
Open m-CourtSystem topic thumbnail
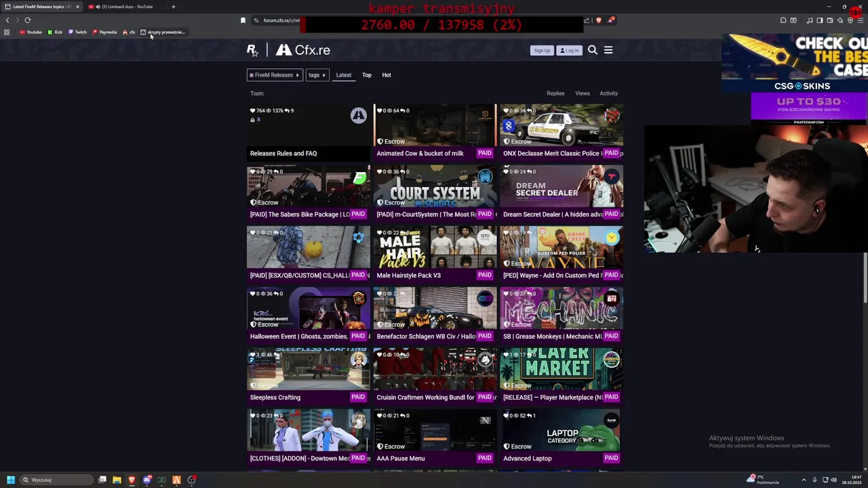click(435, 186)
